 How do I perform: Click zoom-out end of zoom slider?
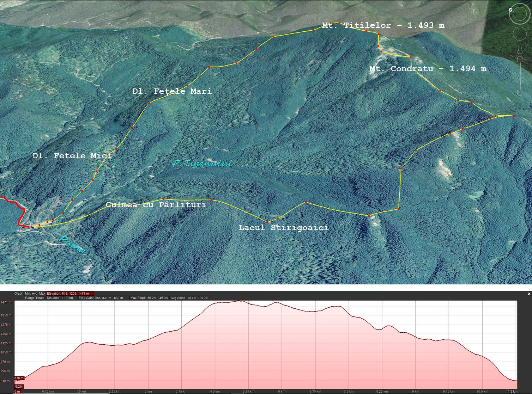click(x=519, y=93)
